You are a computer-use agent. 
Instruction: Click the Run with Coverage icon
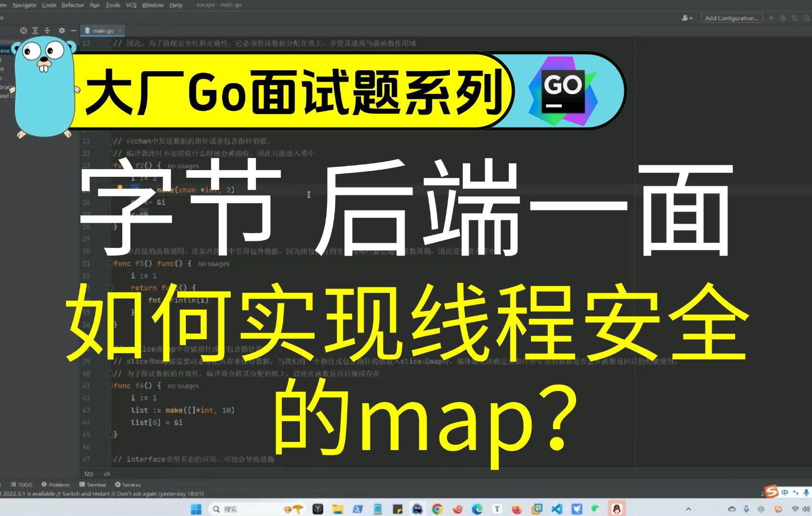coord(795,18)
